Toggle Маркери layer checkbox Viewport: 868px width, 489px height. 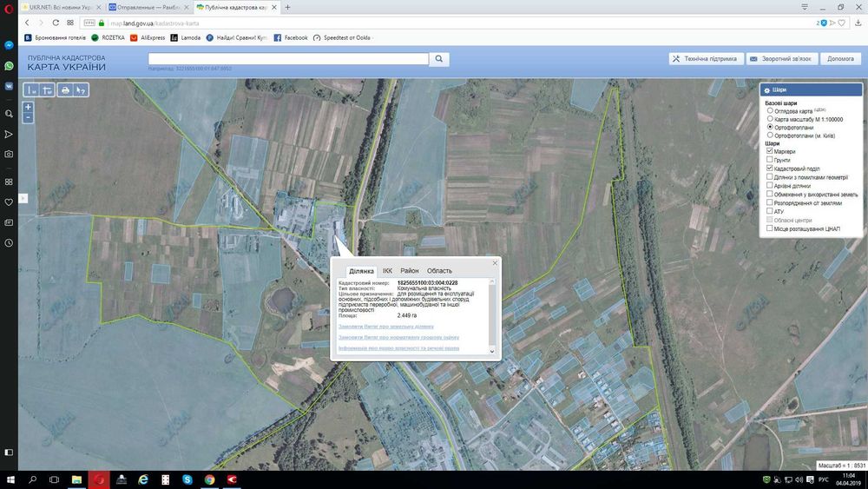[769, 150]
